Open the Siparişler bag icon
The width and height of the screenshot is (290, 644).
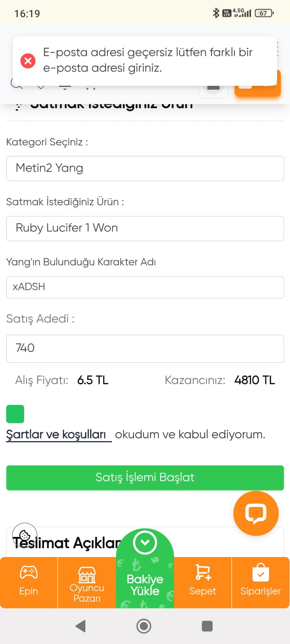click(x=261, y=572)
